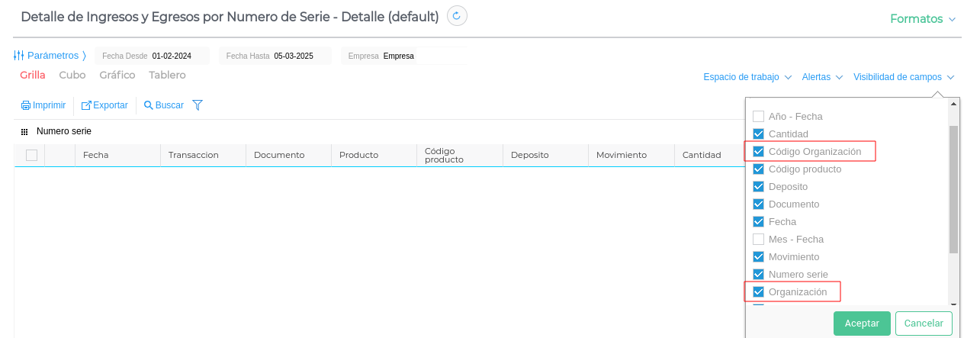Tick the select-all checkbox in the grid header
The image size is (980, 338).
(x=31, y=155)
